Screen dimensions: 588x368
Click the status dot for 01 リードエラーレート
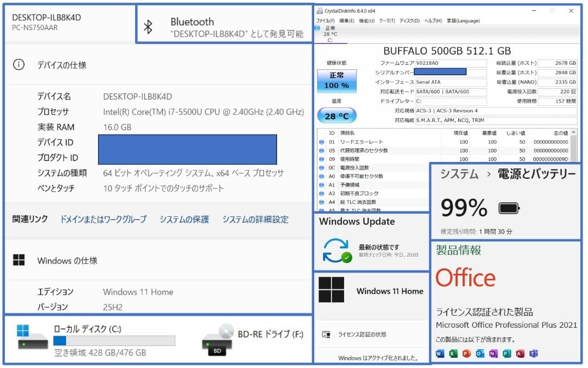[322, 142]
